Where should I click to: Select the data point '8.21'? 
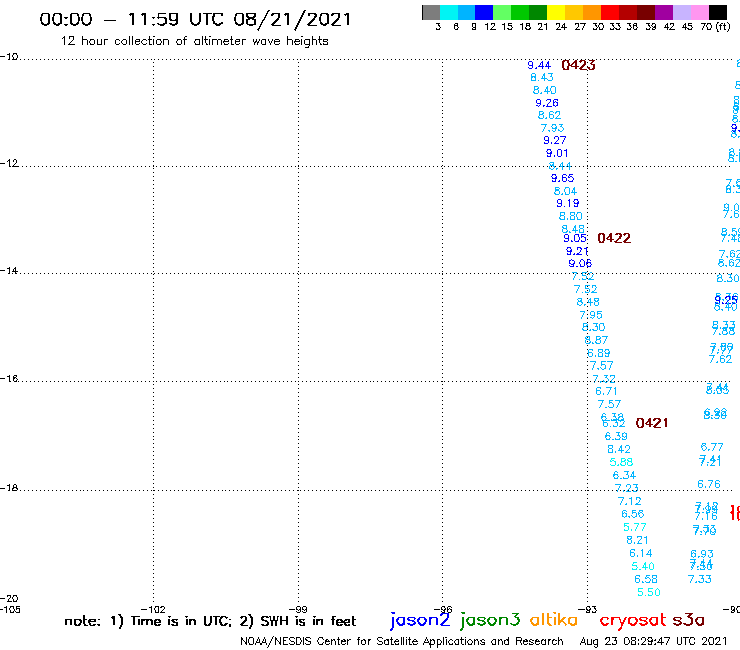(x=637, y=540)
